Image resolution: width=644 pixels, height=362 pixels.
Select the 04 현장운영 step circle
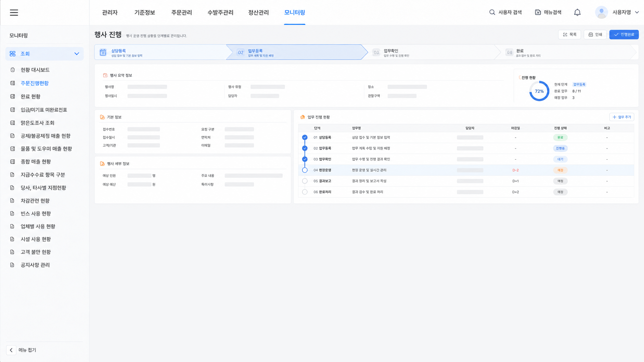[x=305, y=170]
